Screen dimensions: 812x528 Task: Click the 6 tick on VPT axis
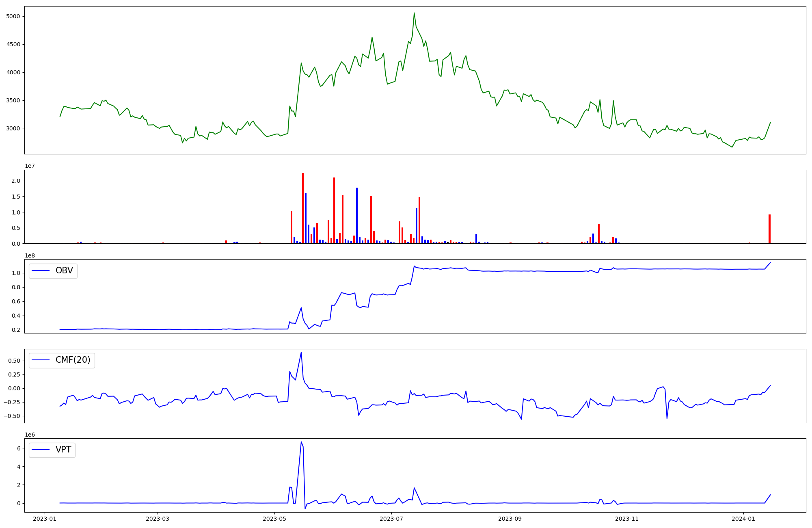pos(19,448)
